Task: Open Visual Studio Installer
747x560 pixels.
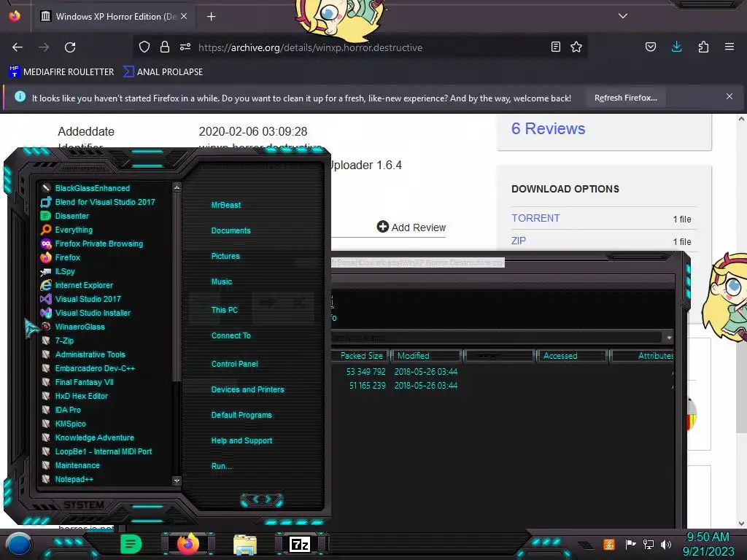Action: (86, 312)
